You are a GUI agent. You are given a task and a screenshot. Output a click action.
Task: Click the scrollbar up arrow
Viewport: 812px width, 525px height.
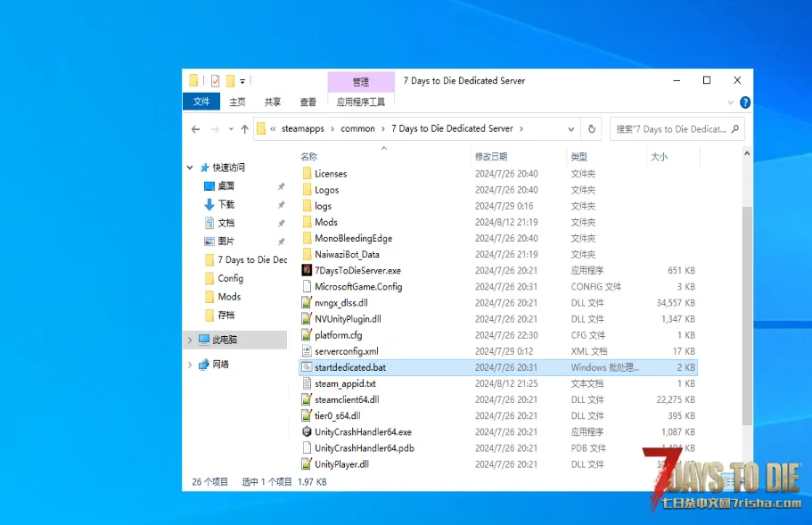[747, 153]
